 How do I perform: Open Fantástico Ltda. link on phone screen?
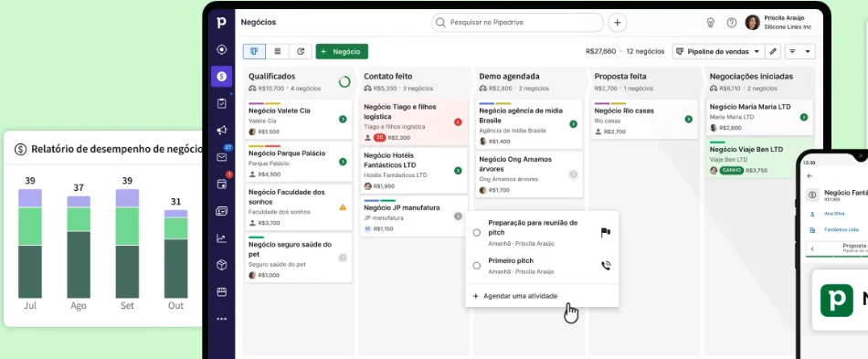click(x=842, y=229)
